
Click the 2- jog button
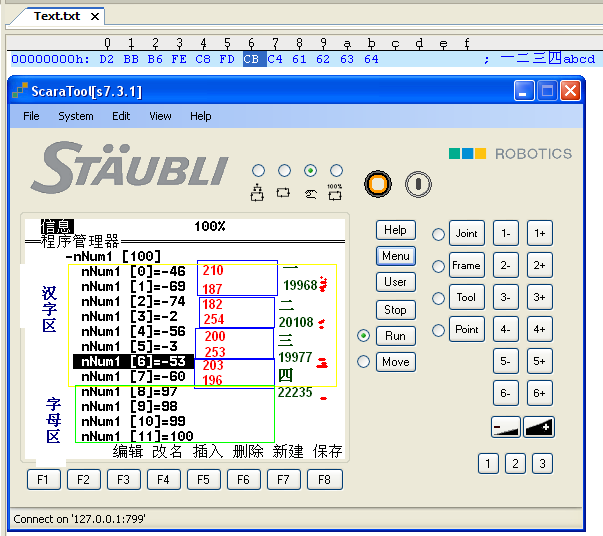[506, 265]
